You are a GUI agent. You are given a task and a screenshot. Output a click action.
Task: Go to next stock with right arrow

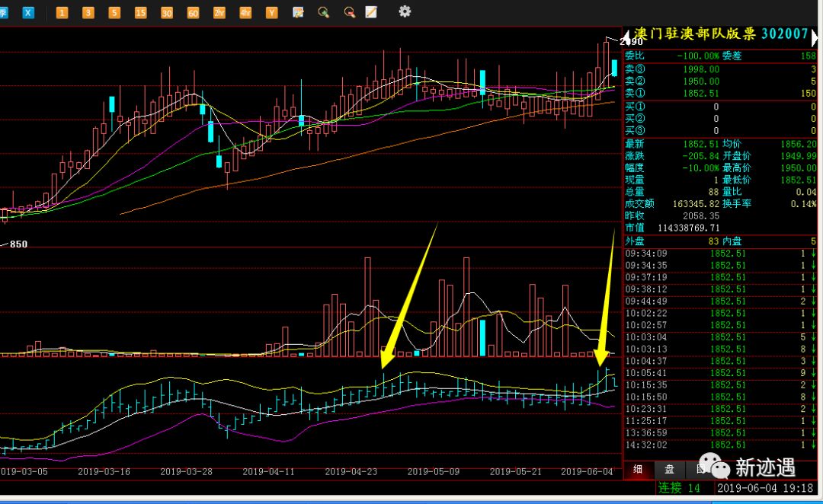point(814,37)
